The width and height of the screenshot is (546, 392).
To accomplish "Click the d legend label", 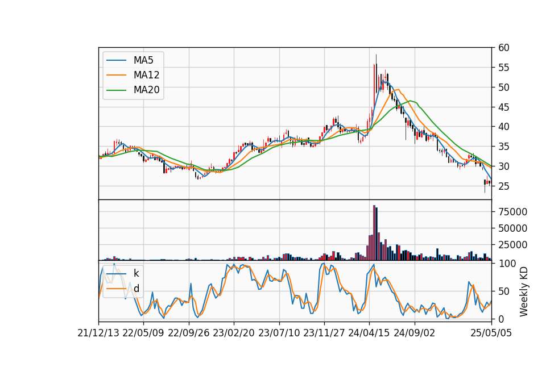I will 136,289.
